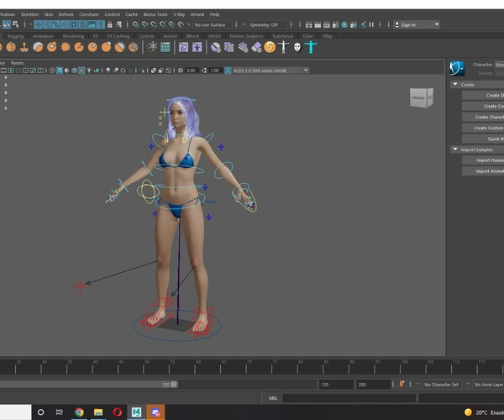Switch to the Motion Graphics shelf tab
This screenshot has height=420, width=504.
[x=246, y=36]
